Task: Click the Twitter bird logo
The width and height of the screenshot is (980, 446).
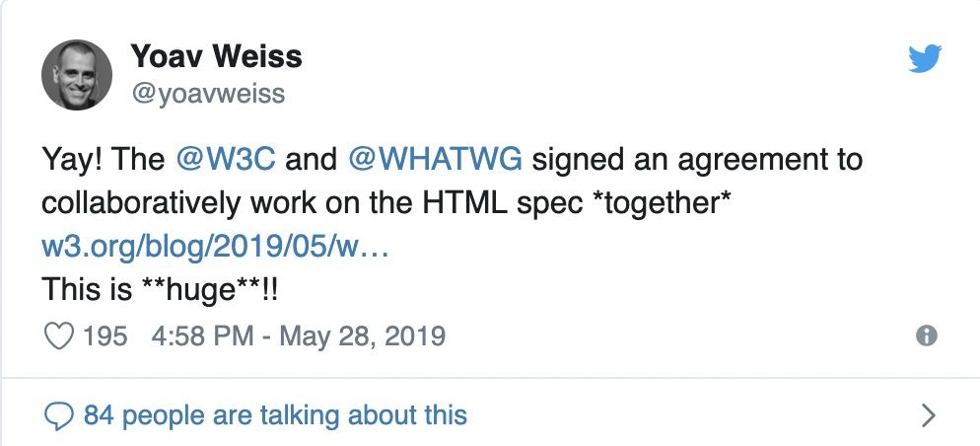Action: tap(924, 60)
